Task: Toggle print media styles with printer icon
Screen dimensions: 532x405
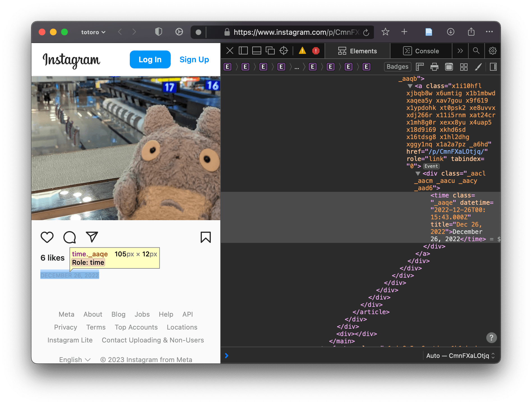Action: pos(434,67)
